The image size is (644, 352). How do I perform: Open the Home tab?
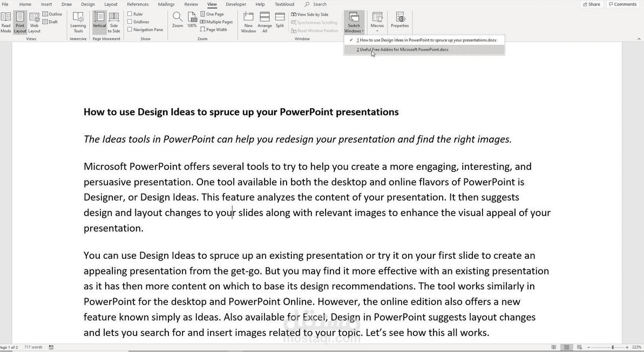tap(25, 4)
